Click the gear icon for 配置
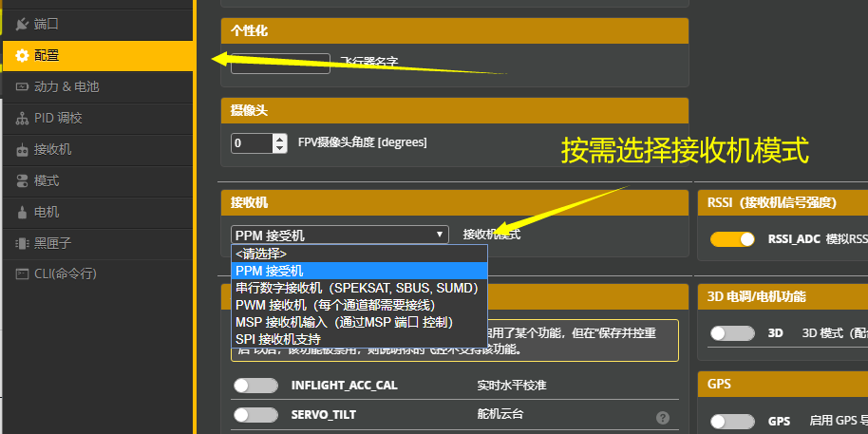 click(x=22, y=55)
